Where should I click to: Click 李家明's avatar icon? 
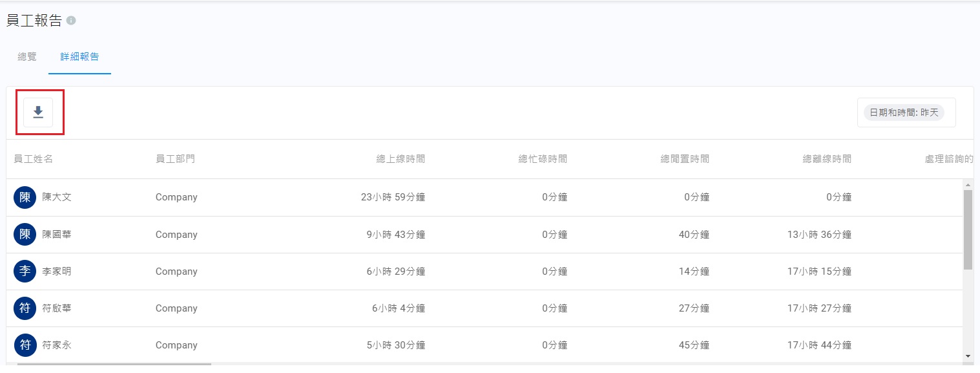tap(25, 271)
